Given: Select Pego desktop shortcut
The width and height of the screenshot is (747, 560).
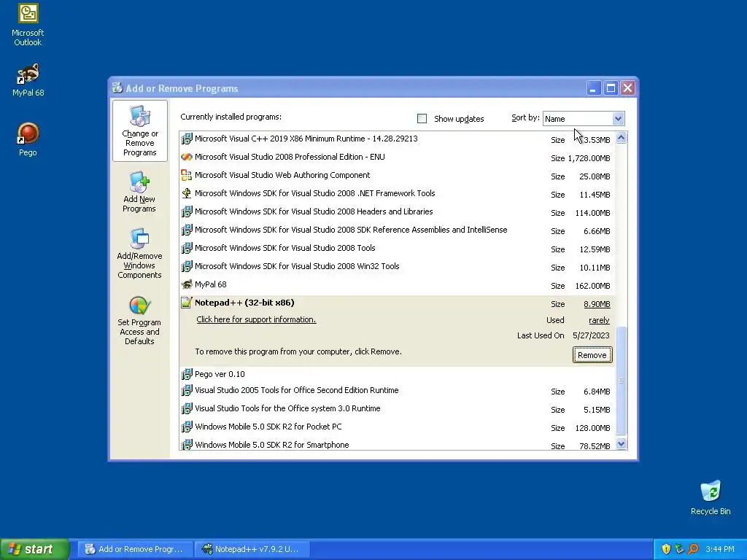Looking at the screenshot, I should [x=28, y=139].
